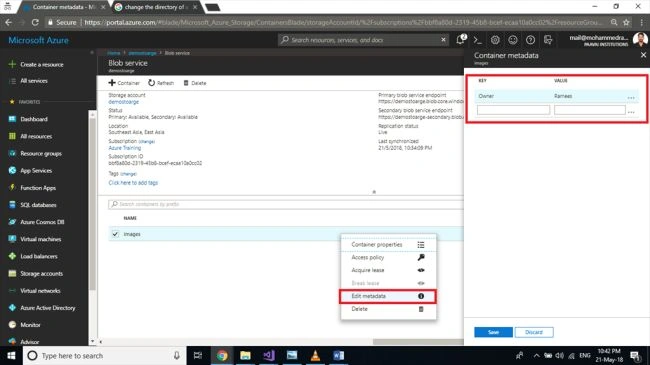Image resolution: width=650 pixels, height=365 pixels.
Task: Focus the search containers by prefix box
Action: click(286, 204)
